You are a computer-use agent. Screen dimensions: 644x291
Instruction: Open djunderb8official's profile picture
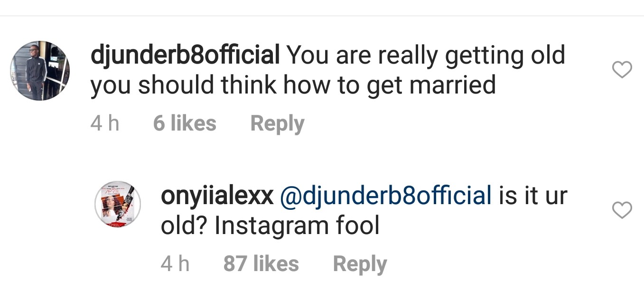39,70
